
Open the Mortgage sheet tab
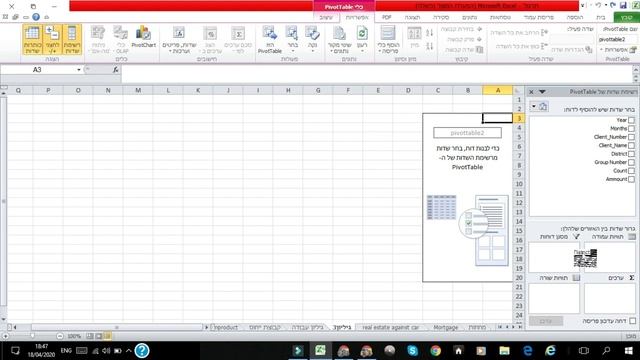tap(445, 327)
